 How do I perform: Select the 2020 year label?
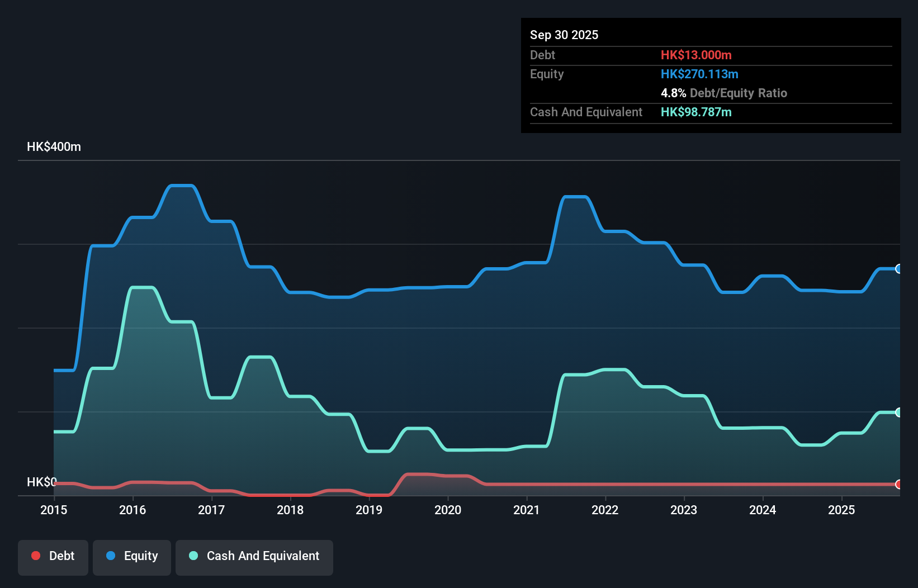(x=448, y=510)
